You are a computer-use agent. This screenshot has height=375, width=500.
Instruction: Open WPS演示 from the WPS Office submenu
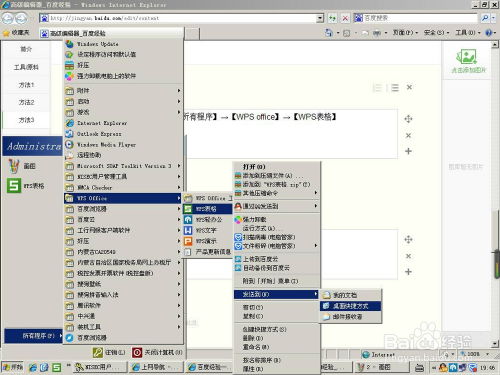[x=207, y=241]
